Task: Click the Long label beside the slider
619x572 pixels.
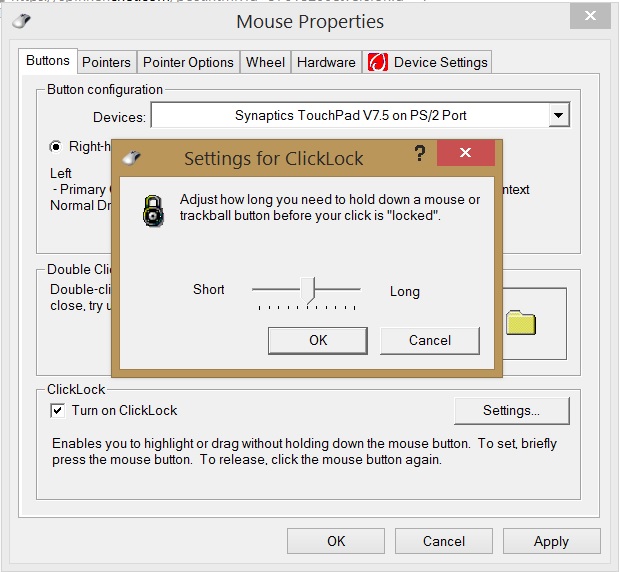Action: click(x=405, y=291)
